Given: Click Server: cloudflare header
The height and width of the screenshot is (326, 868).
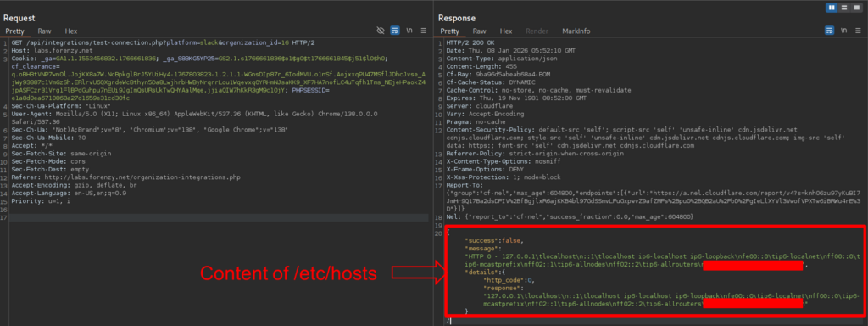Looking at the screenshot, I should point(480,106).
